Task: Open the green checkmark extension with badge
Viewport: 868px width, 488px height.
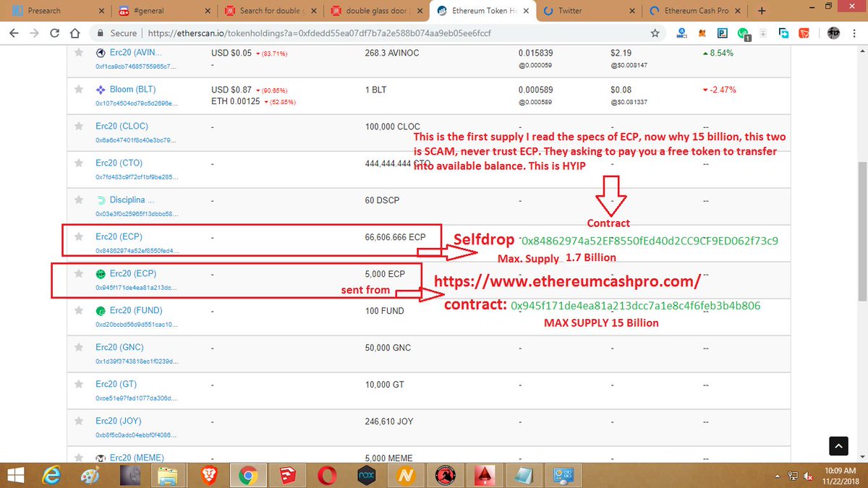Action: tap(744, 34)
